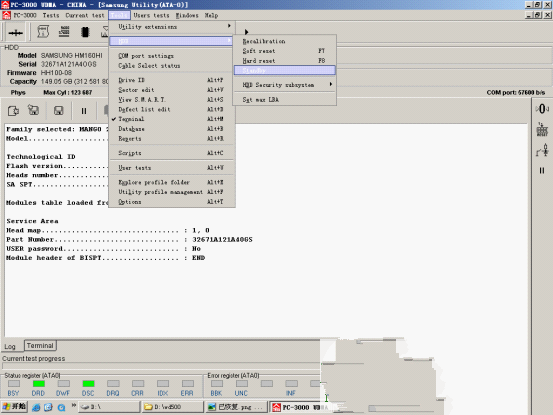
Task: Click the load-from-disk icon in terminal toolbar
Action: [34, 110]
